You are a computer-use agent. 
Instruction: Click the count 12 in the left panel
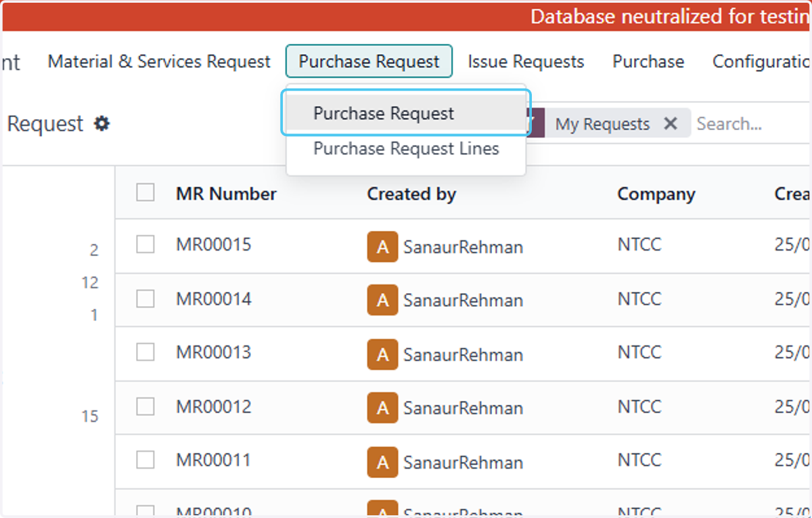coord(90,282)
